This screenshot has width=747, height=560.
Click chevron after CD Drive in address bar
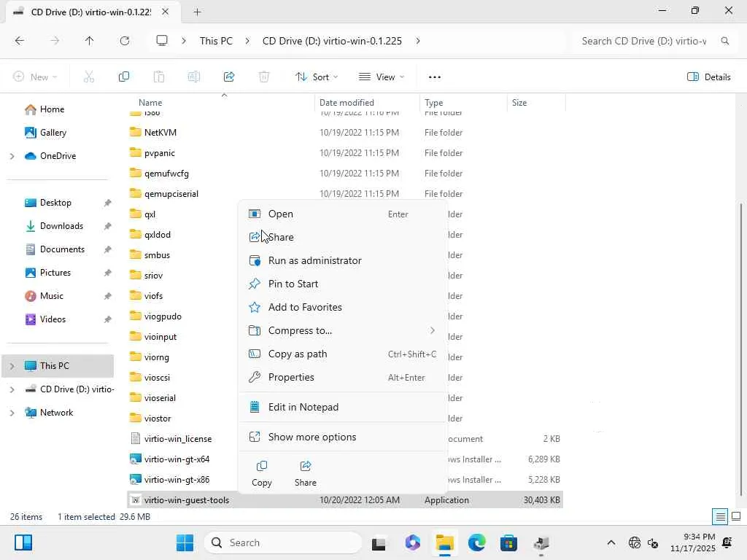pos(418,41)
